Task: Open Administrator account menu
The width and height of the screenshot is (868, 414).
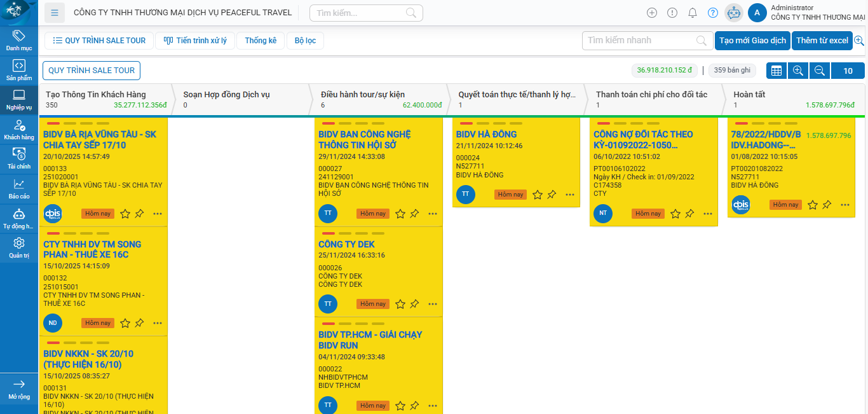Action: tap(757, 13)
